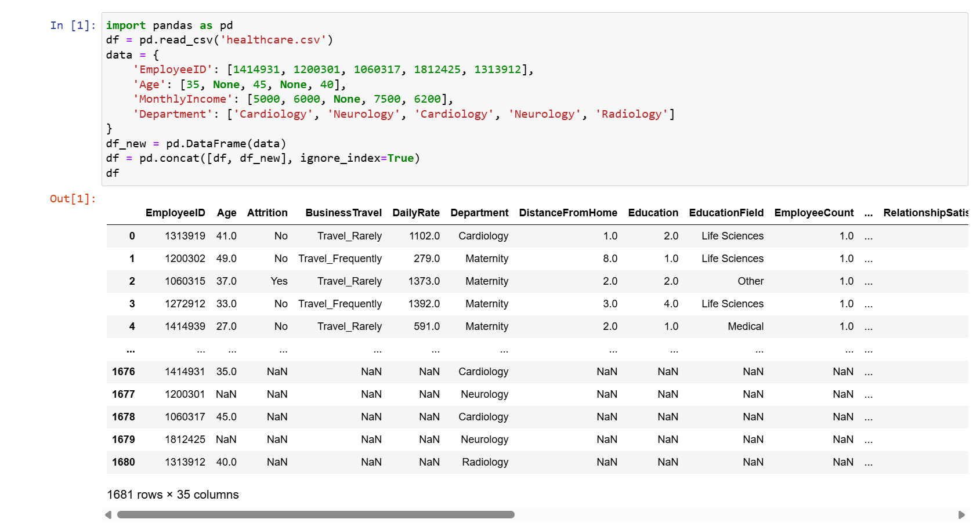Click the right scroll arrow of horizontal scrollbar

pyautogui.click(x=961, y=515)
